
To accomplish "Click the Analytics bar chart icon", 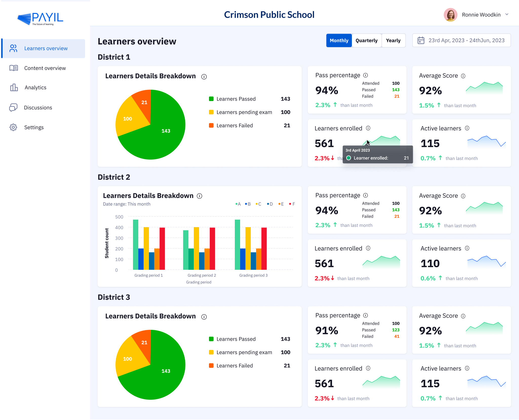I will [14, 88].
